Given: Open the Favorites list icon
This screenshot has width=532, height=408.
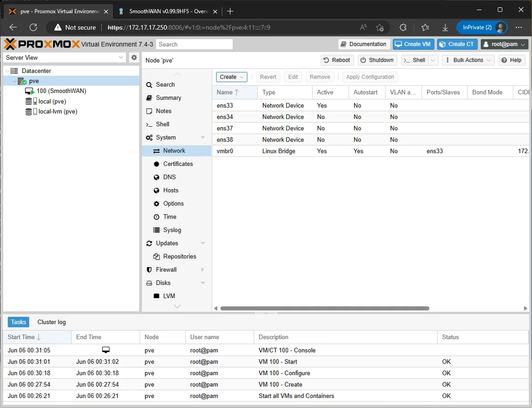Looking at the screenshot, I should coord(425,27).
